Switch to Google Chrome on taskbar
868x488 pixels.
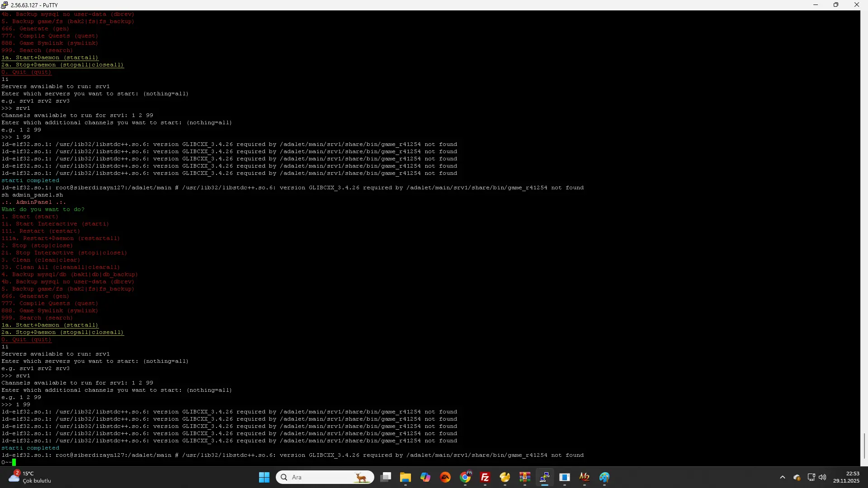click(x=465, y=477)
